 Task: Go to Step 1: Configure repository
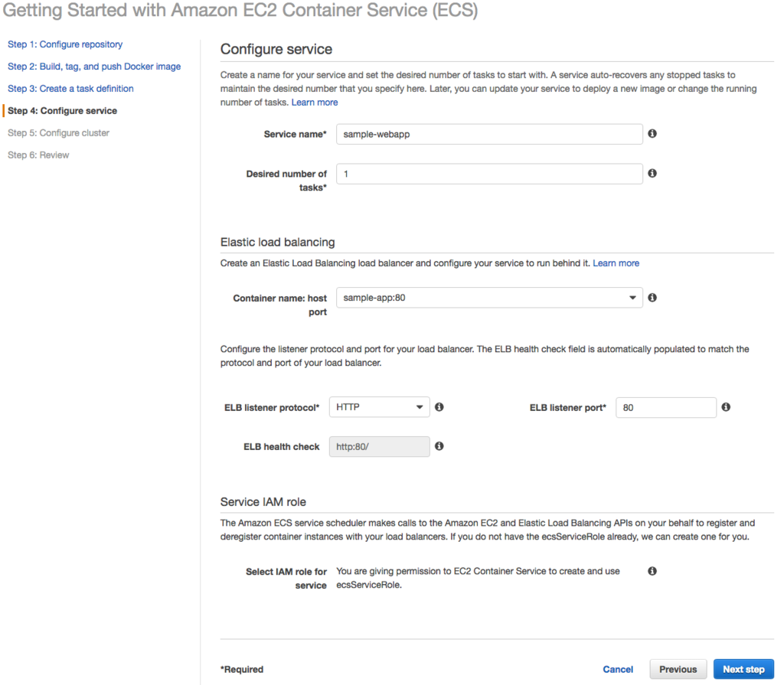65,44
